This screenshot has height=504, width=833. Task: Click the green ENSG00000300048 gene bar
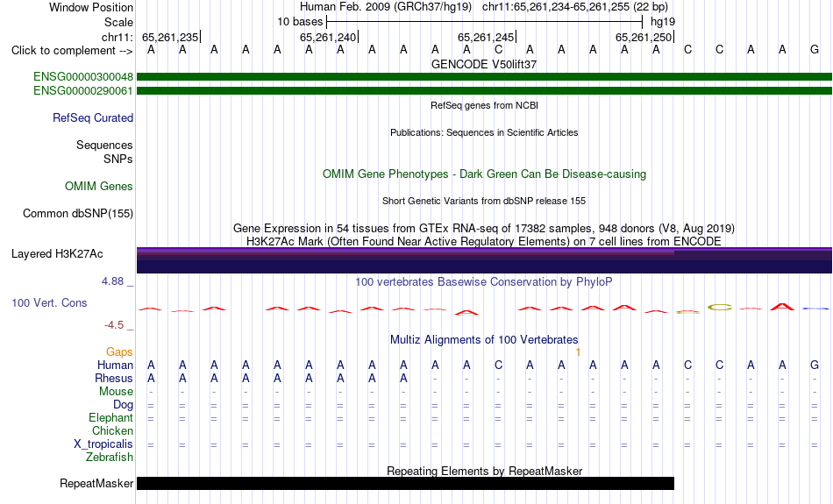[x=485, y=77]
